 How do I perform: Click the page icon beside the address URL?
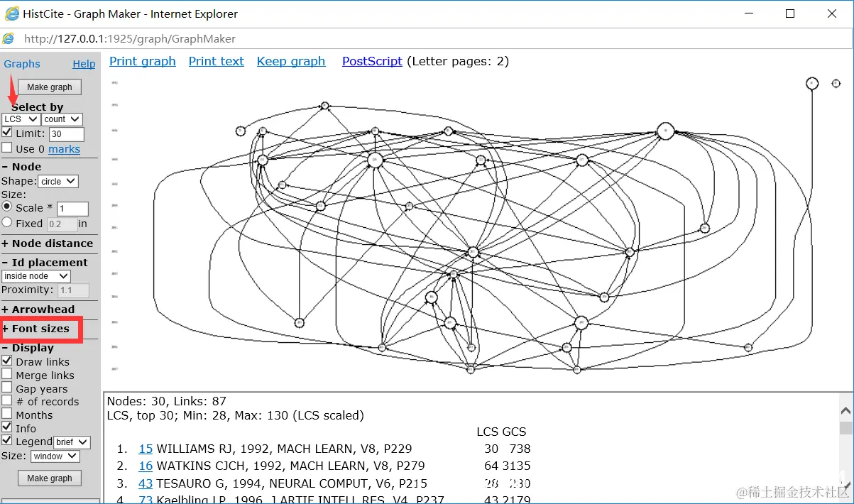point(9,39)
